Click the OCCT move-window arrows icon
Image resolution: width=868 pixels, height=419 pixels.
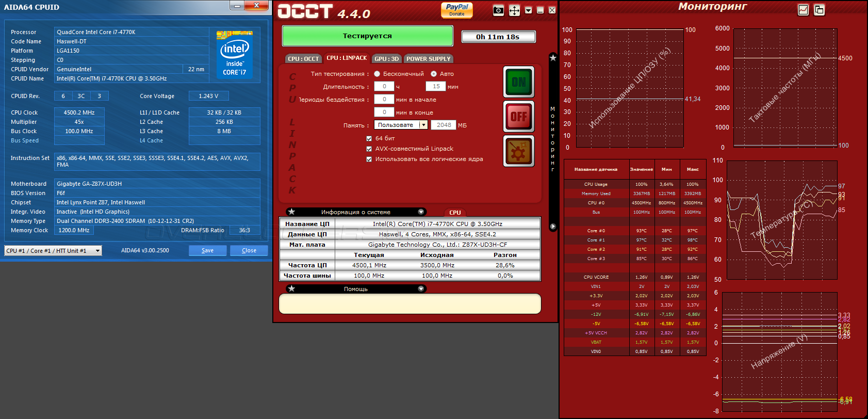tap(514, 10)
